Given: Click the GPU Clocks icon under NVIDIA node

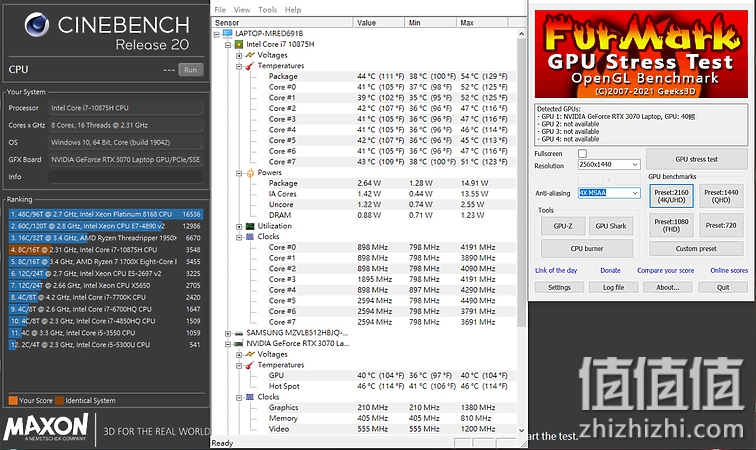Looking at the screenshot, I should coord(250,397).
